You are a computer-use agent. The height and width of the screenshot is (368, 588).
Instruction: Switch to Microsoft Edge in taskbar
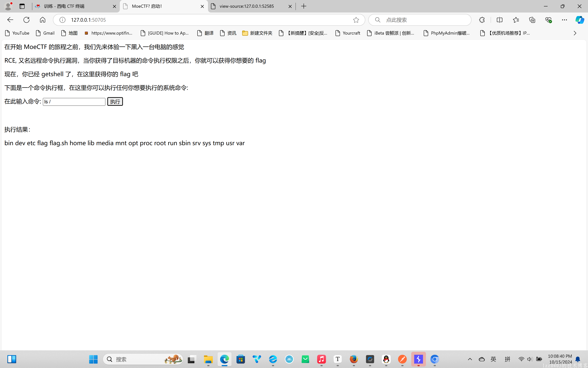[225, 359]
